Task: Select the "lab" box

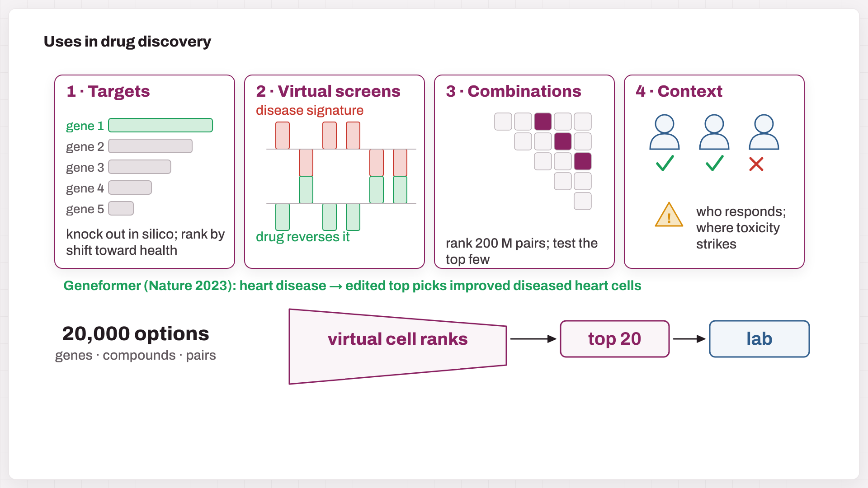Action: coord(759,339)
